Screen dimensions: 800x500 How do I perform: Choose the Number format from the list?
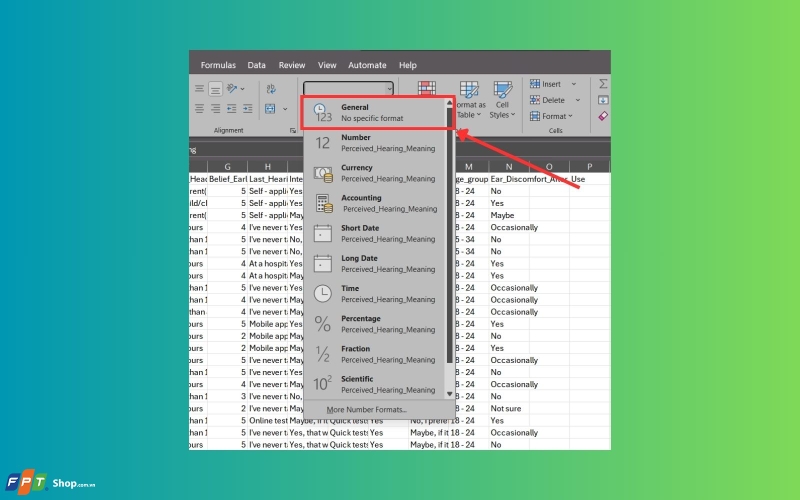pos(375,143)
